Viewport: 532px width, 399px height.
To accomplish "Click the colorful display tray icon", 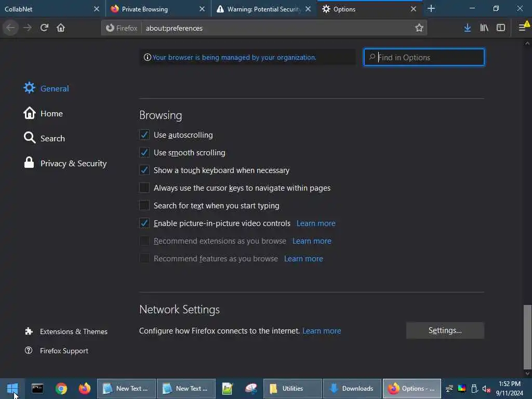I will (462, 389).
